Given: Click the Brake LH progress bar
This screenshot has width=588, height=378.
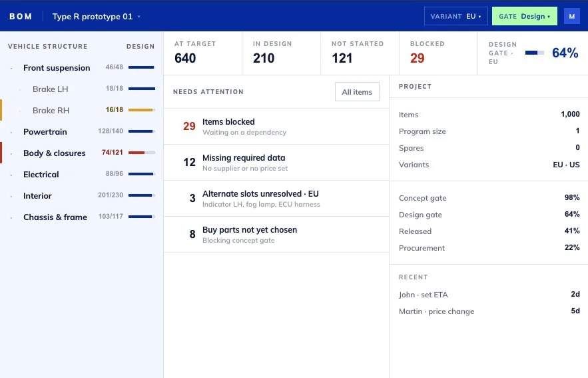Looking at the screenshot, I should 142,89.
